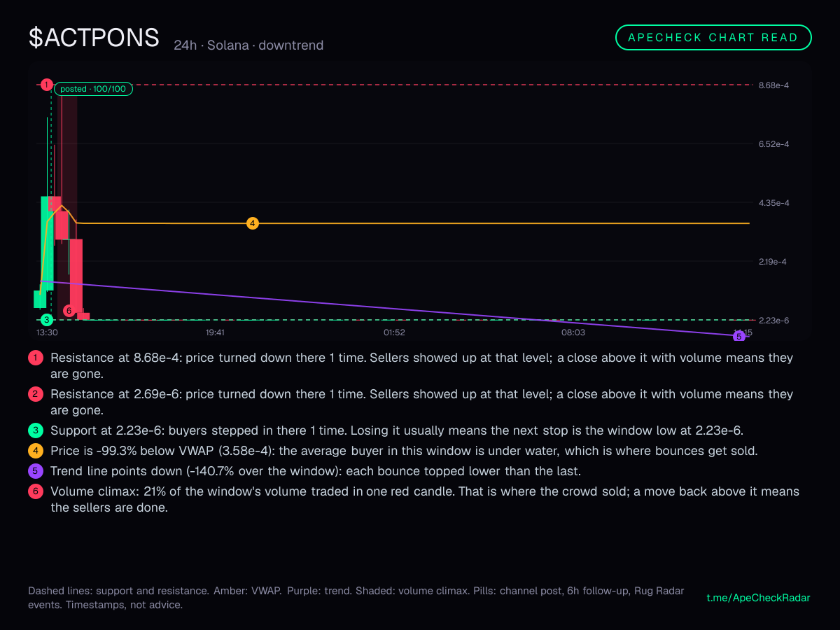Screen dimensions: 840x630
Task: Click legend bullet 6 for volume climax note
Action: pos(35,492)
